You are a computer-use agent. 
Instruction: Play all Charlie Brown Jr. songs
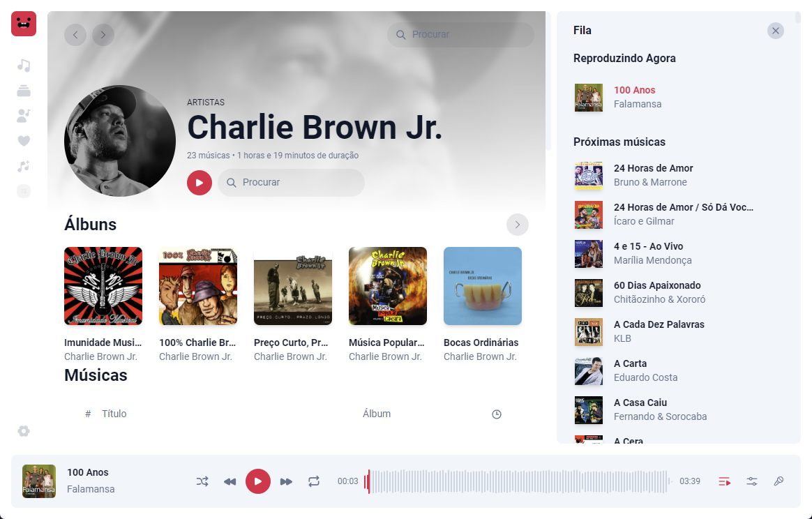pyautogui.click(x=200, y=183)
